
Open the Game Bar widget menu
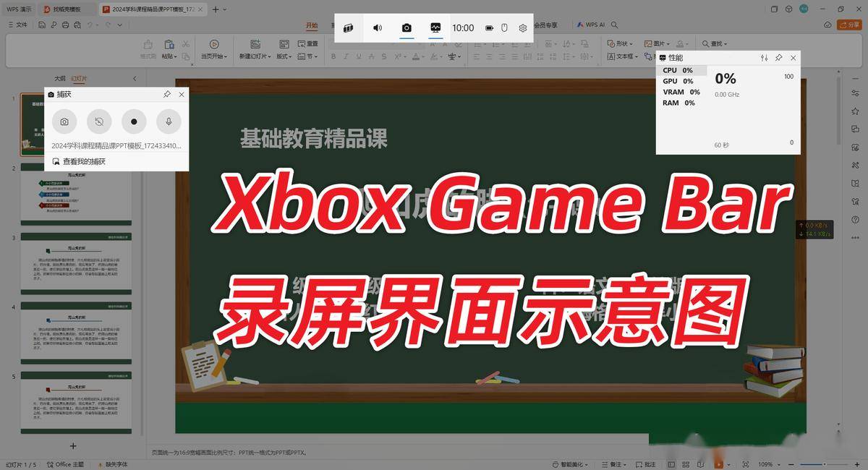(x=349, y=27)
